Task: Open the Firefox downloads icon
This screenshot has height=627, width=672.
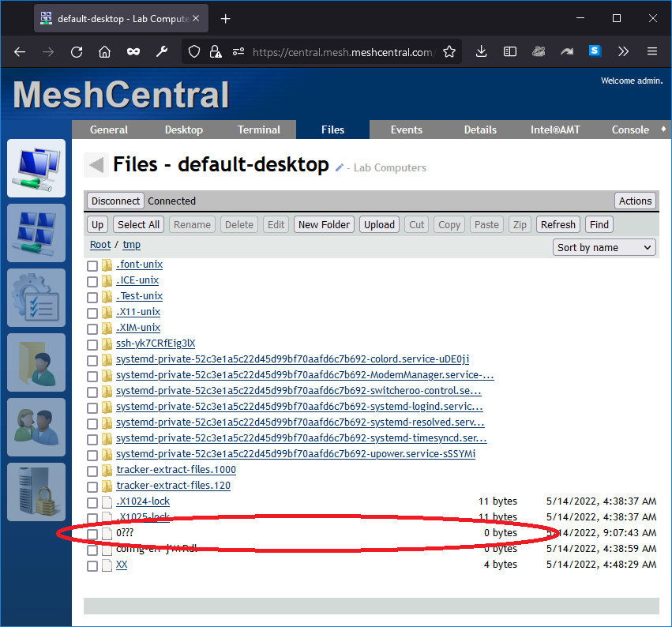Action: point(482,51)
